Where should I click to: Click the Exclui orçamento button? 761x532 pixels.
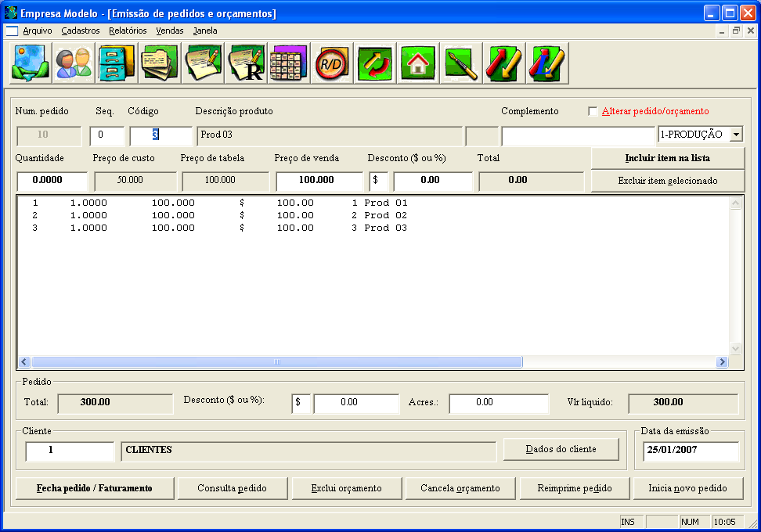[x=347, y=488]
